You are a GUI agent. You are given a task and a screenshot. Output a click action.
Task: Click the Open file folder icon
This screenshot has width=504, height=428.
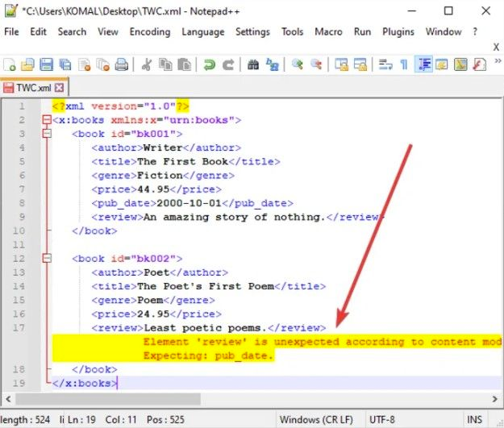28,64
